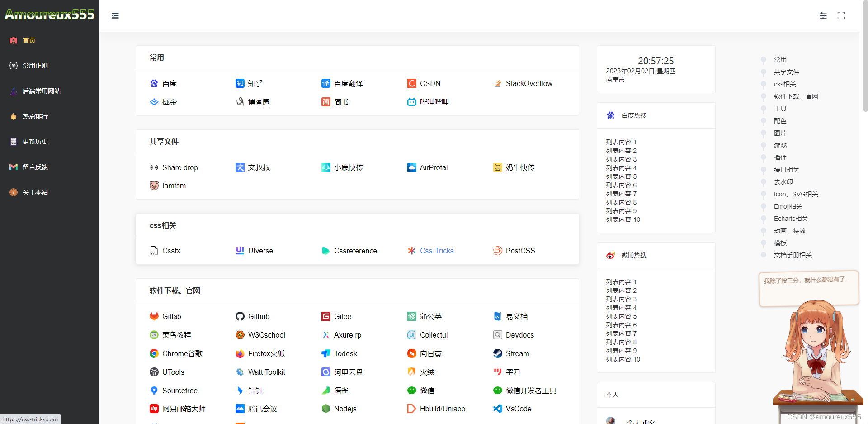Open 更新历史 in the sidebar
Viewport: 868px width, 424px height.
click(35, 142)
